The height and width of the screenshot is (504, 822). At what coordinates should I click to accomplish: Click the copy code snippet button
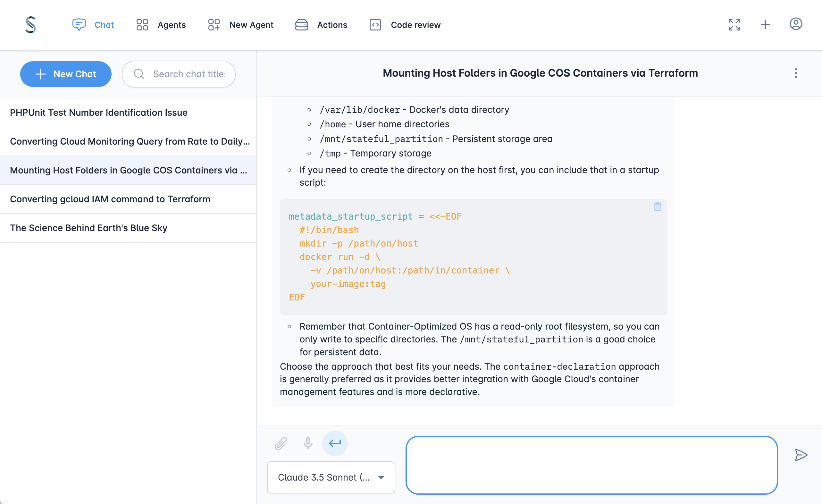[657, 207]
